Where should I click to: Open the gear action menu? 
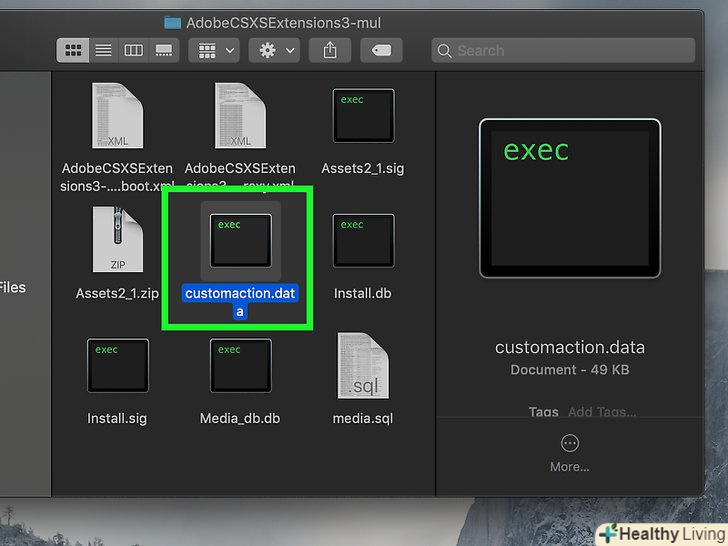(x=274, y=50)
